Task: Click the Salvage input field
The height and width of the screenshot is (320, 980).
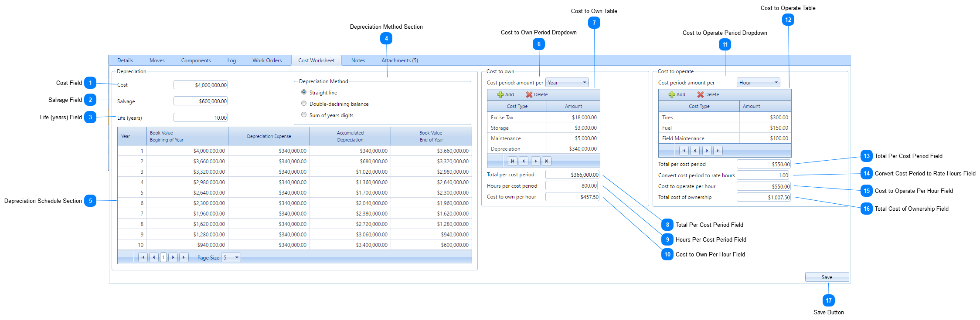Action: 201,101
